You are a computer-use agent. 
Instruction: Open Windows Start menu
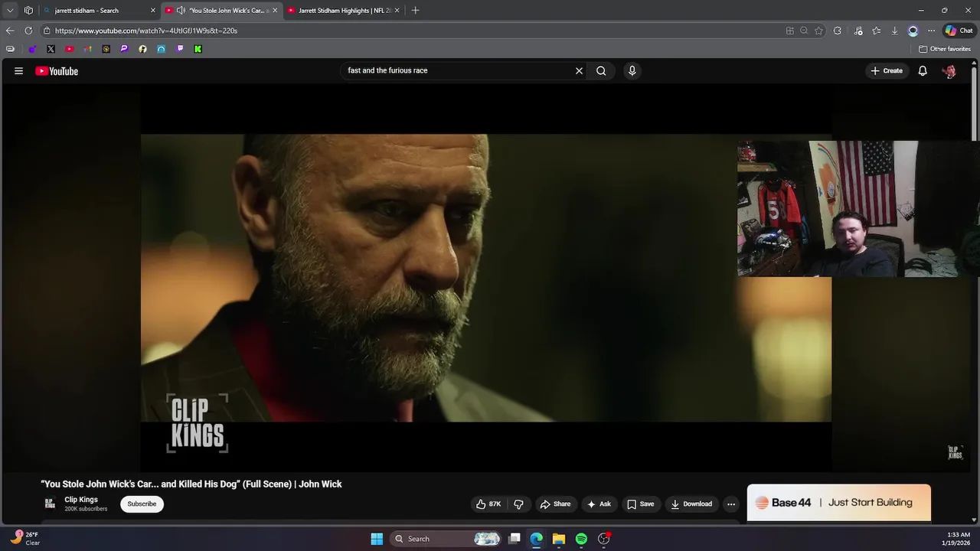(x=377, y=539)
